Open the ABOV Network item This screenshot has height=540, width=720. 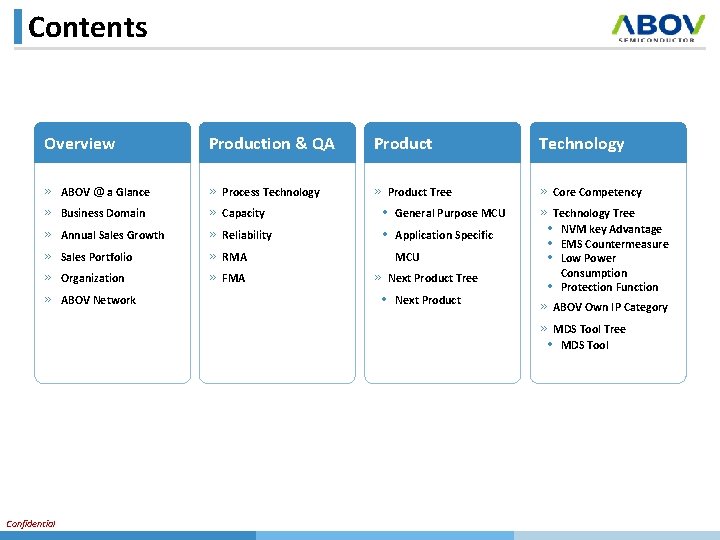[98, 300]
